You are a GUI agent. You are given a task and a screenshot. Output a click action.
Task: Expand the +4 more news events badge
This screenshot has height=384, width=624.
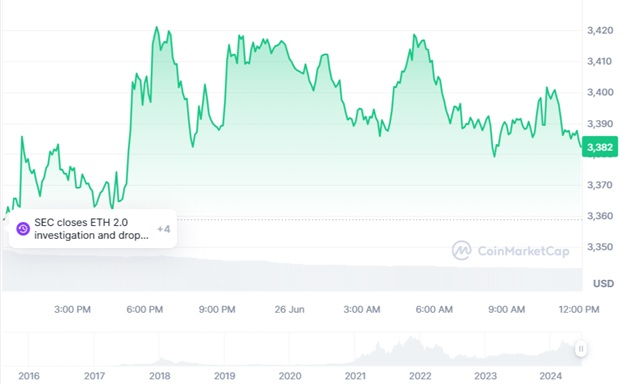[x=164, y=229]
